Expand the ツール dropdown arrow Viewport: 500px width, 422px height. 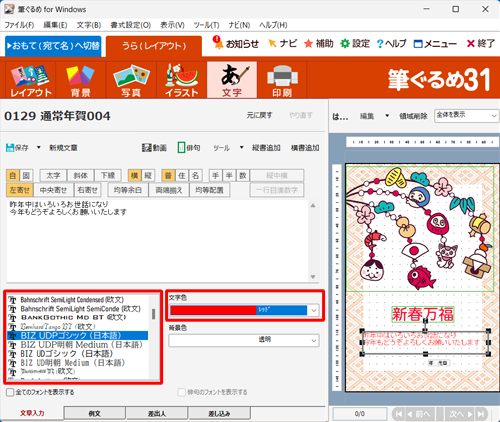click(241, 147)
